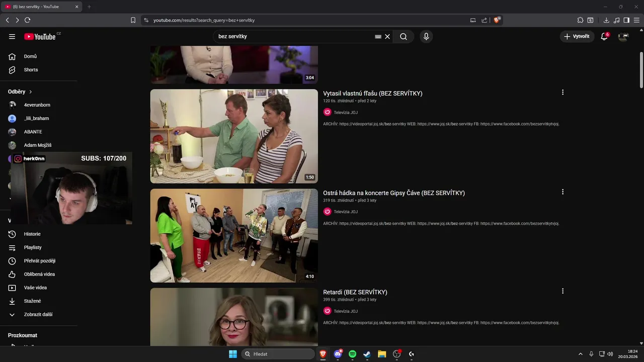Clear the search query with the X
The image size is (644, 362).
(387, 37)
